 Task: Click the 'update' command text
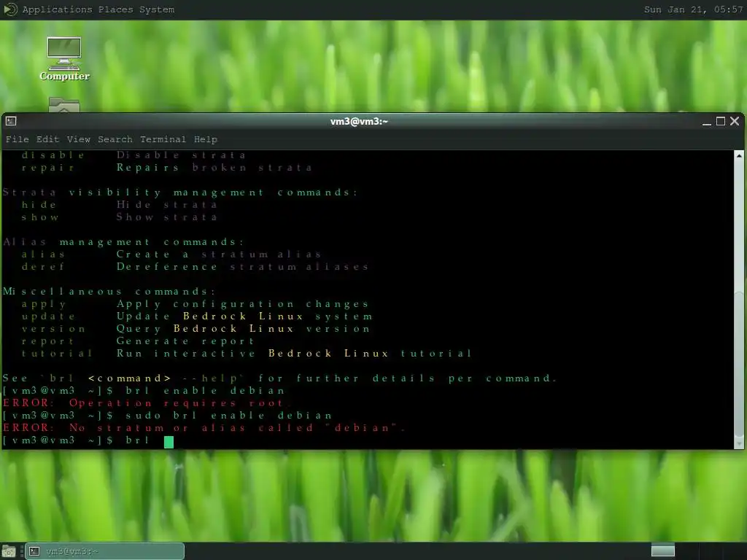[x=48, y=316]
